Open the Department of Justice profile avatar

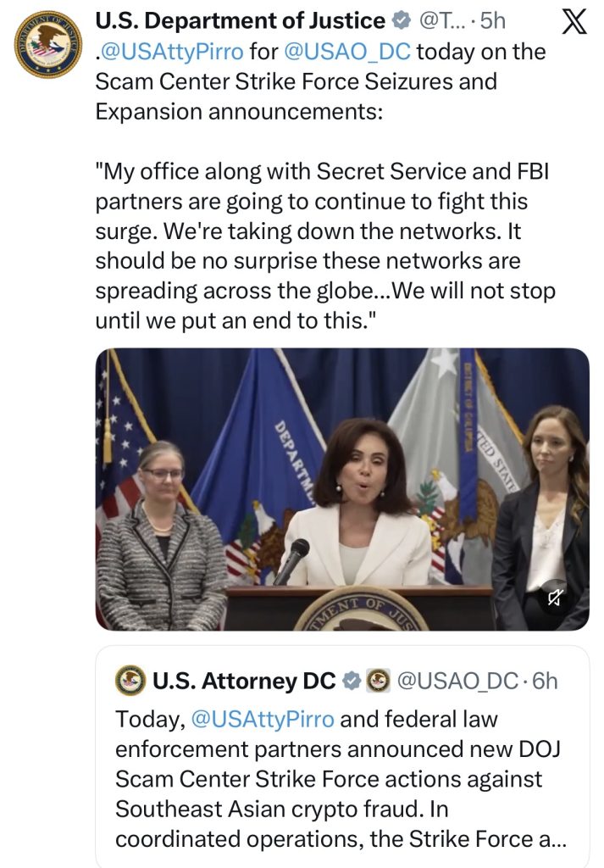pos(48,44)
